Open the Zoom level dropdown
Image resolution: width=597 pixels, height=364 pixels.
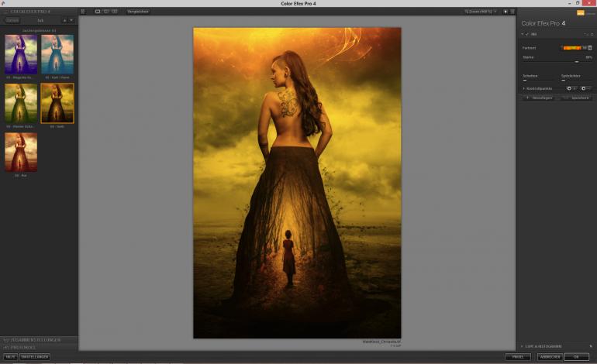click(x=481, y=12)
